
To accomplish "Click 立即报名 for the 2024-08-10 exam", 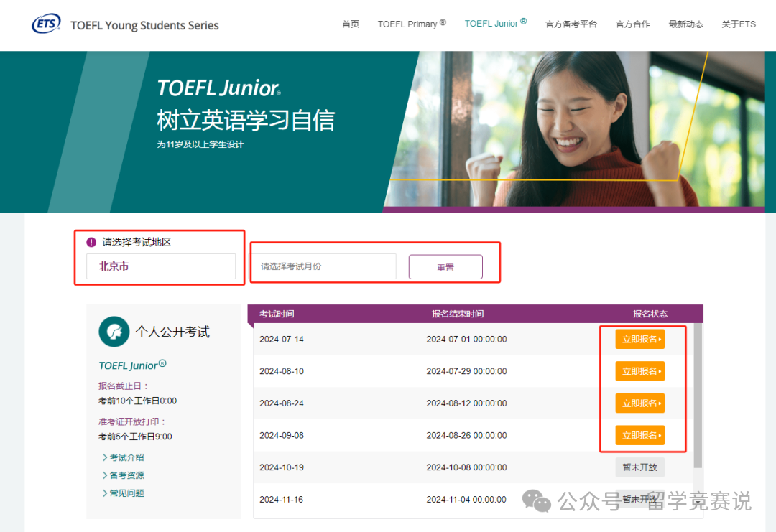I will 640,371.
